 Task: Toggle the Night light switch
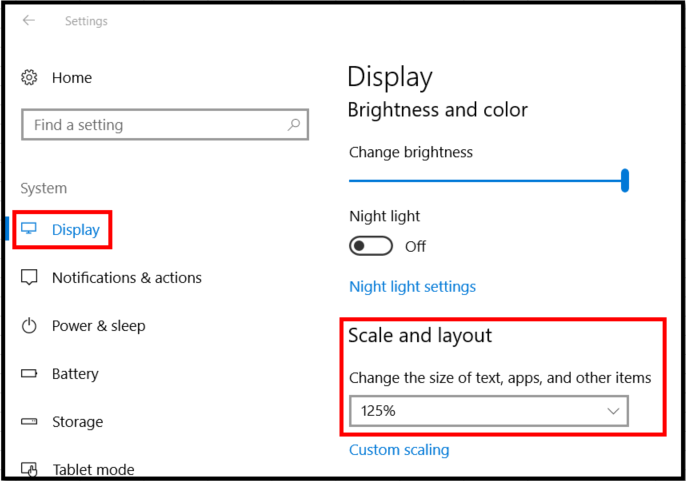(369, 246)
